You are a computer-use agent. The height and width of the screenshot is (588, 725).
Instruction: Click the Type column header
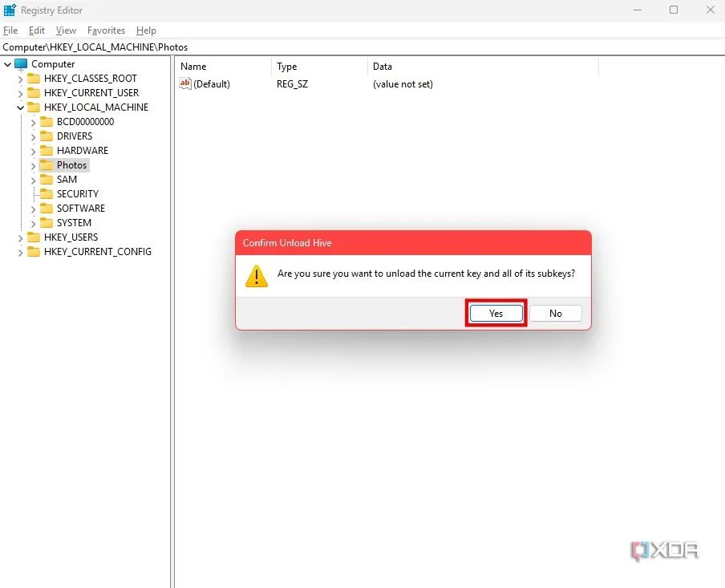[319, 66]
